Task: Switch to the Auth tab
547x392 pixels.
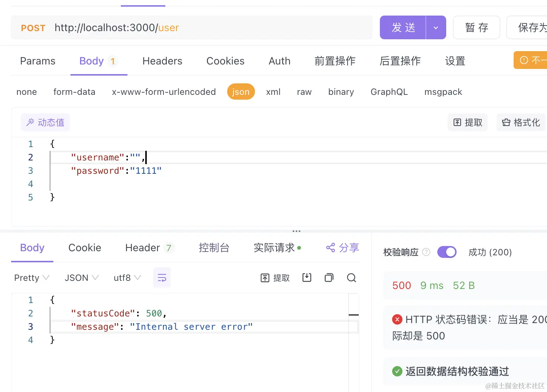Action: tap(279, 61)
